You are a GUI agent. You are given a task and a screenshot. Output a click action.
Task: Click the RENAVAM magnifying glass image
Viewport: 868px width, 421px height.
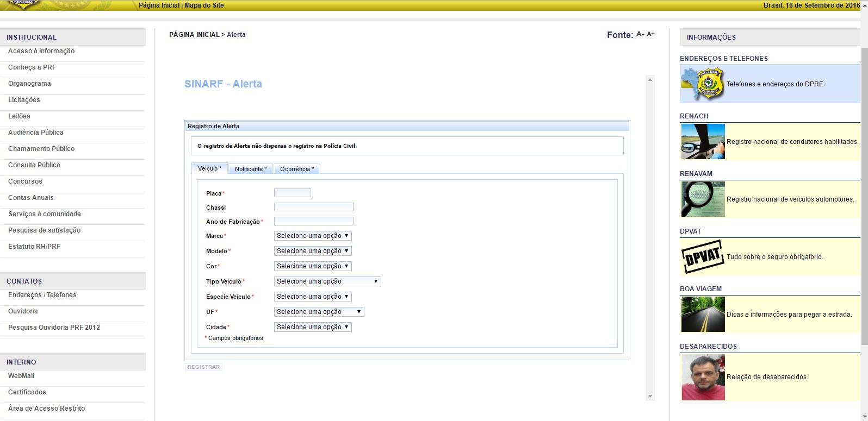click(703, 199)
